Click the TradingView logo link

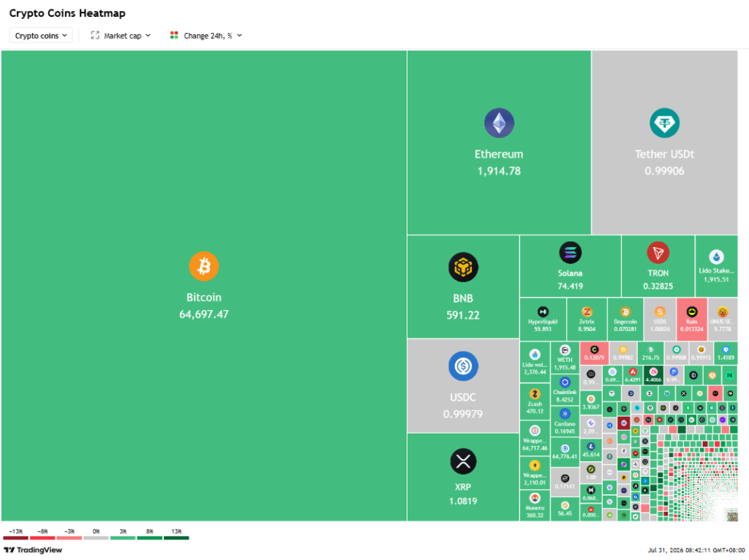33,550
